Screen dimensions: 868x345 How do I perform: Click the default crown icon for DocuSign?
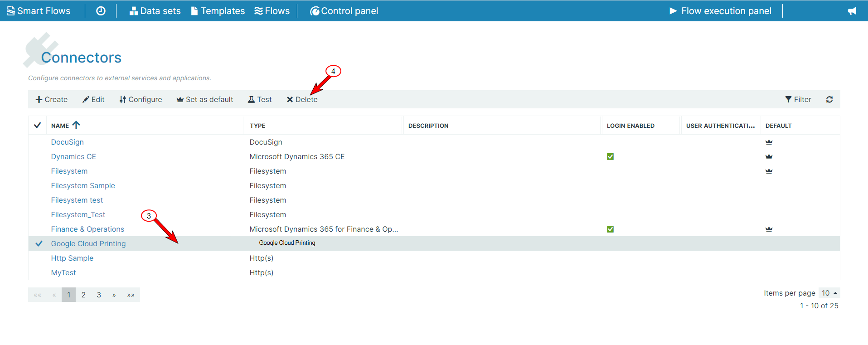pyautogui.click(x=769, y=142)
